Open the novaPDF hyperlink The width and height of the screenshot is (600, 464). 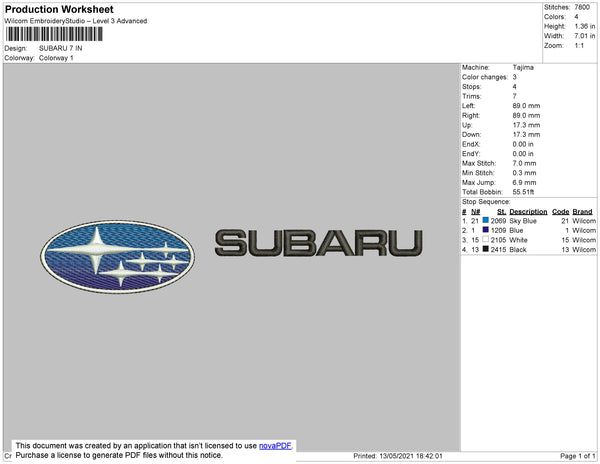(x=275, y=446)
